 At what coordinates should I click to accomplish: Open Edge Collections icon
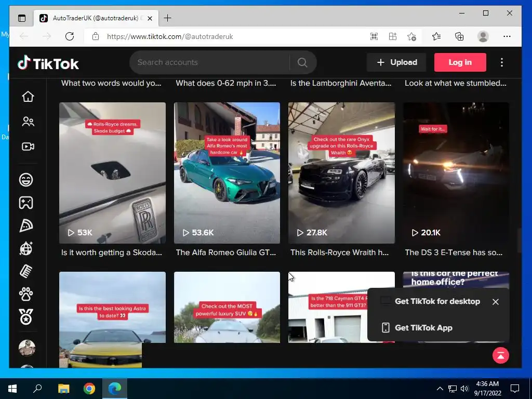pyautogui.click(x=459, y=36)
